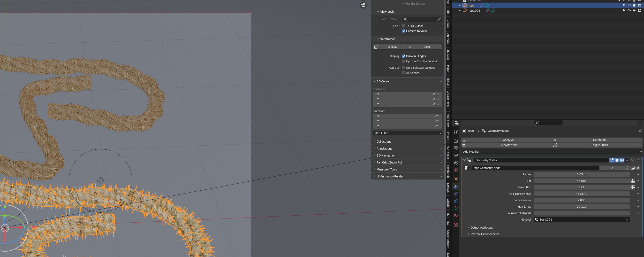Screen dimensions: 644x257
Task: Toggle GeometryNodes modifier viewport display
Action: pyautogui.click(x=617, y=160)
